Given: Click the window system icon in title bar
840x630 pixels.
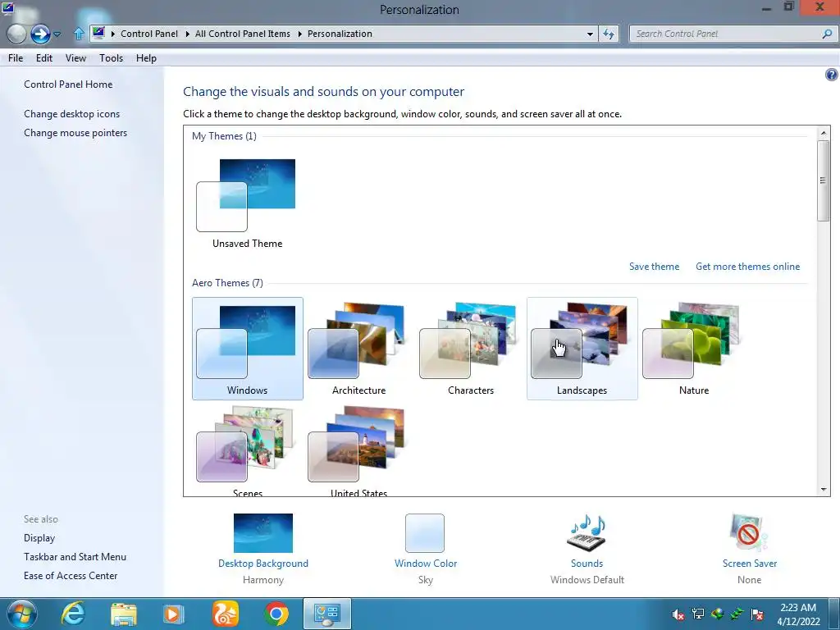Looking at the screenshot, I should click(x=8, y=7).
